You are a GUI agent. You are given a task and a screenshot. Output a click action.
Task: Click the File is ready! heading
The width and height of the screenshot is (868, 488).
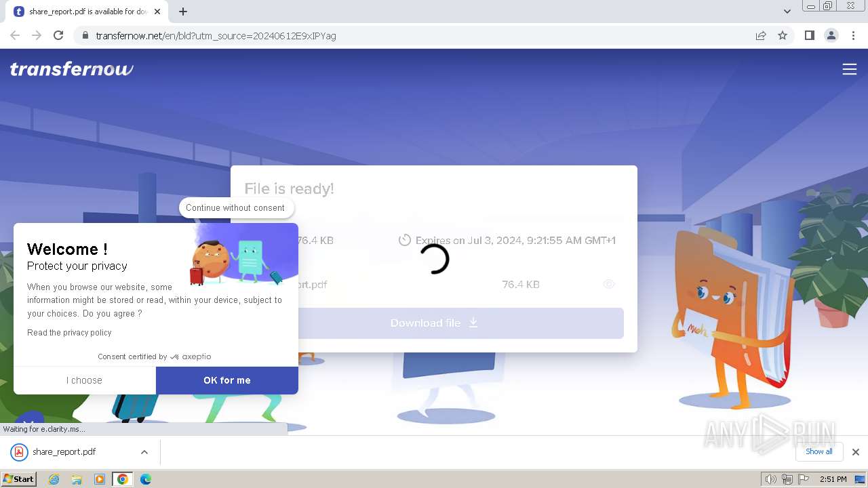pos(290,189)
